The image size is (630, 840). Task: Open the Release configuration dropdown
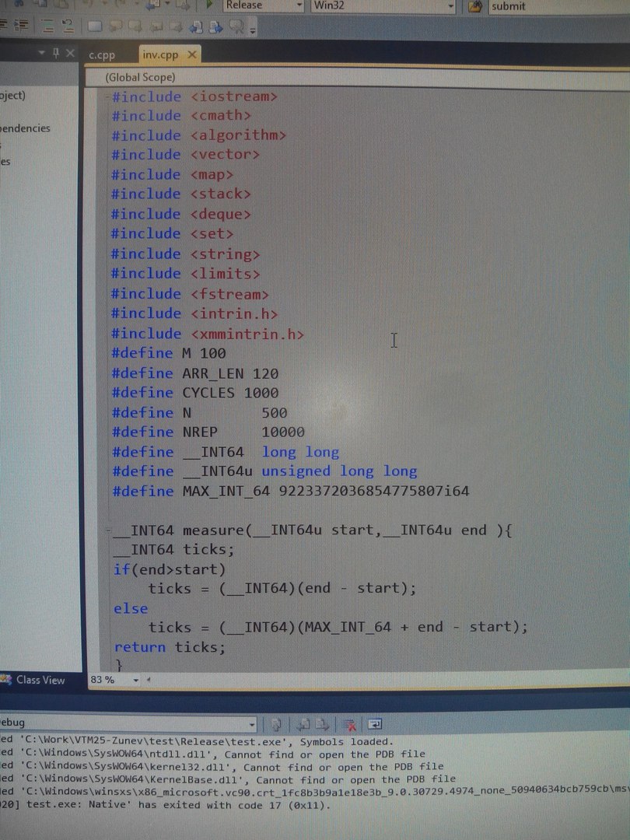click(299, 6)
